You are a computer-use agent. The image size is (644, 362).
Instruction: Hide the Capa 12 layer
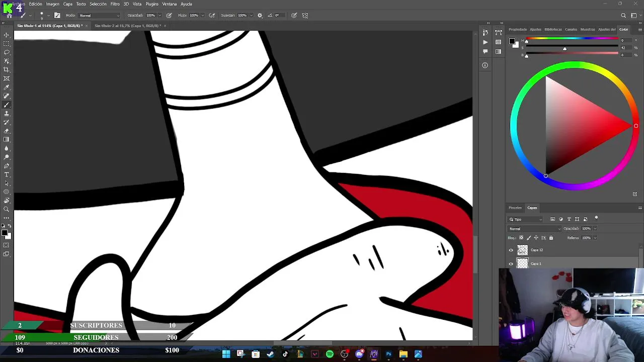tap(511, 250)
